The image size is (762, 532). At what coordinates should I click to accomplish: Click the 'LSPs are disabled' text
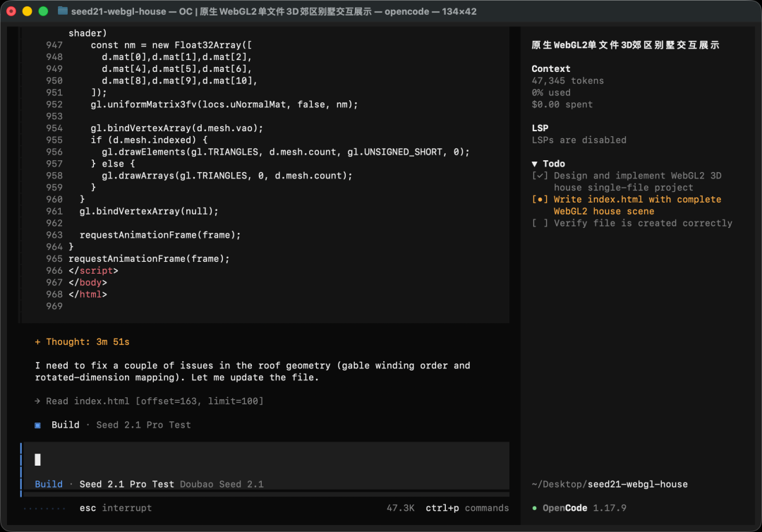pos(579,140)
